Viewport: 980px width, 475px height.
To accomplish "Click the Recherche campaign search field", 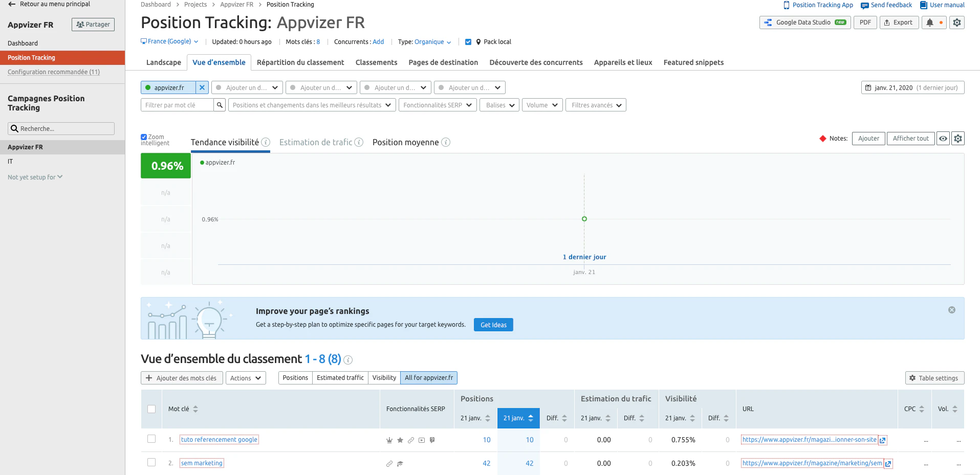I will point(61,128).
